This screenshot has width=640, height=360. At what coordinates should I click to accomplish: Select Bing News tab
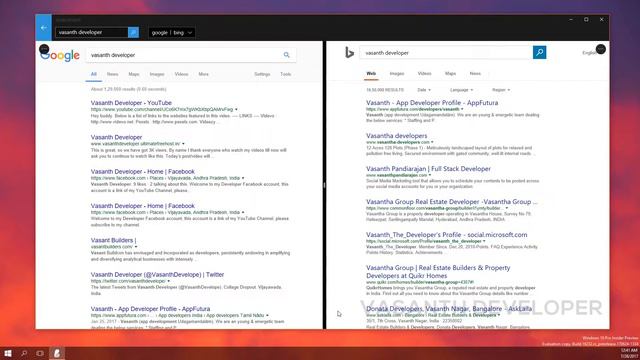tap(475, 73)
